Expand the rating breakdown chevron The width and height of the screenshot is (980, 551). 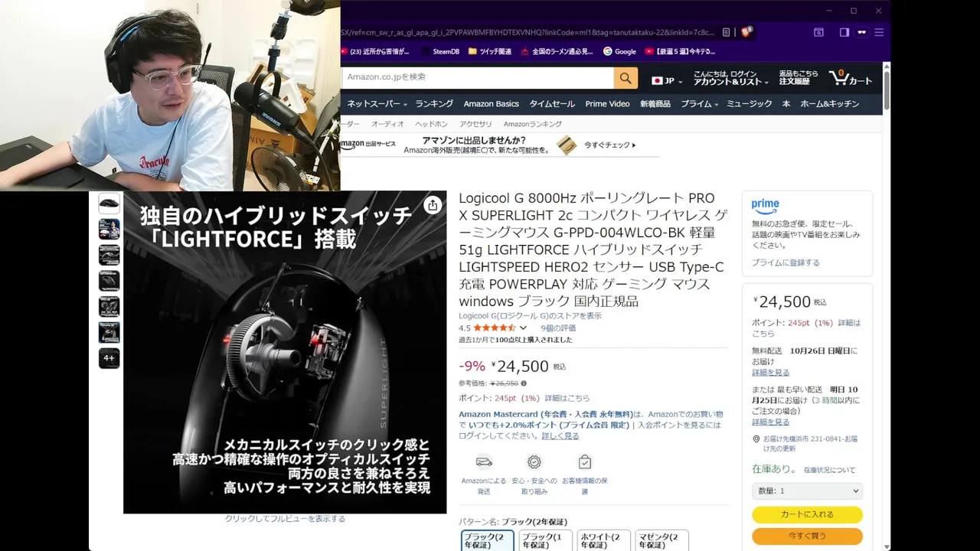[523, 328]
